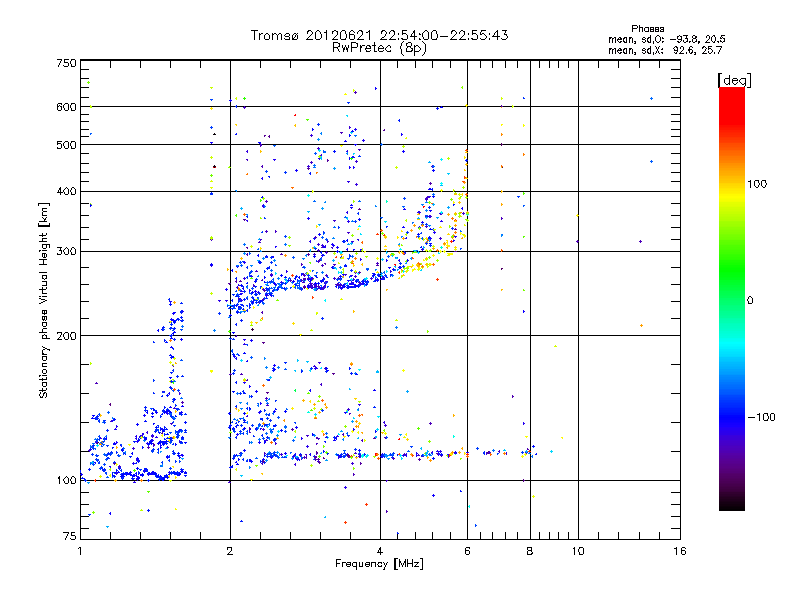Image resolution: width=800 pixels, height=600 pixels.
Task: Click the colorbar tick label '-100'
Action: [x=762, y=417]
